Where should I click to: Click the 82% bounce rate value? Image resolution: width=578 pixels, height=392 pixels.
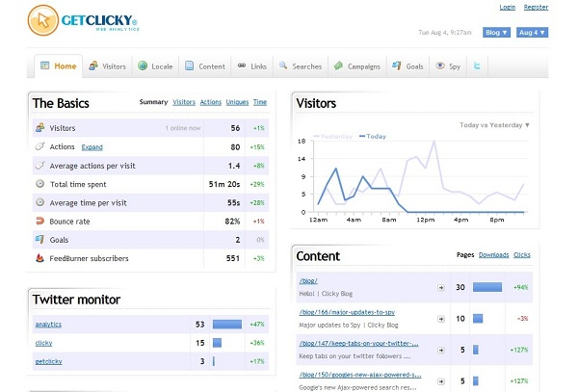click(232, 222)
